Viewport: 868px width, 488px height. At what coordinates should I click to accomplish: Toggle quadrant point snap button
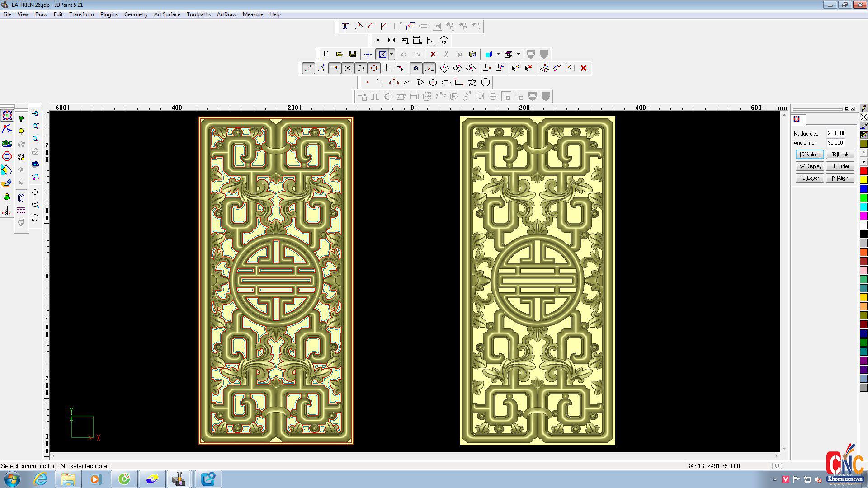374,68
